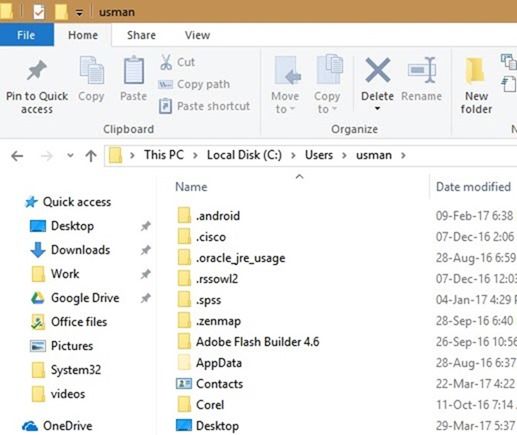Click the pin icon beside Google Drive

click(145, 298)
